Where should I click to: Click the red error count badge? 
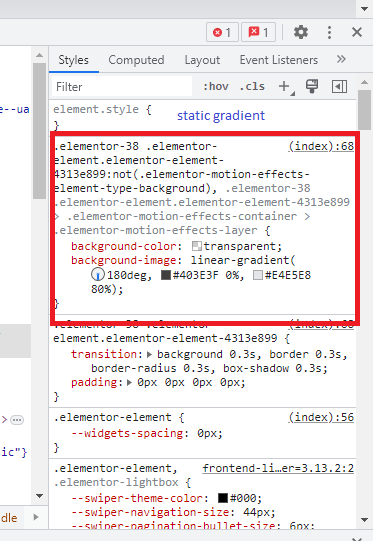[222, 32]
